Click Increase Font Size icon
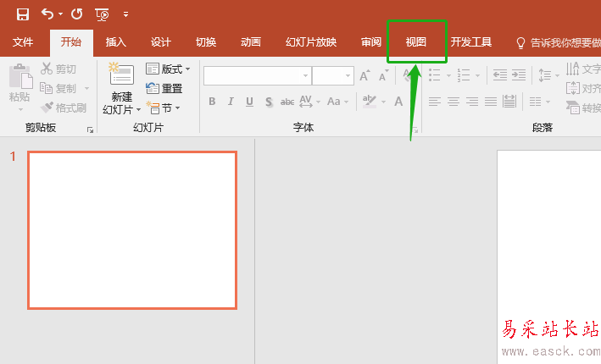This screenshot has height=364, width=601. pos(364,75)
